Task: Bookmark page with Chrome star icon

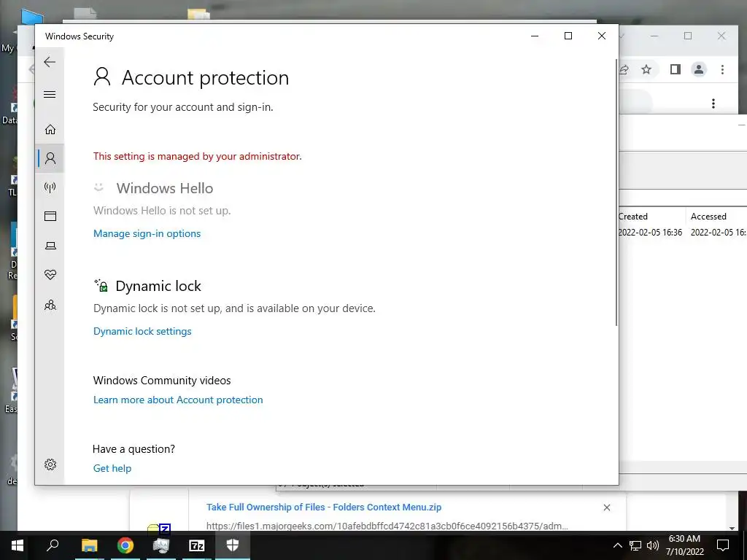Action: 646,69
